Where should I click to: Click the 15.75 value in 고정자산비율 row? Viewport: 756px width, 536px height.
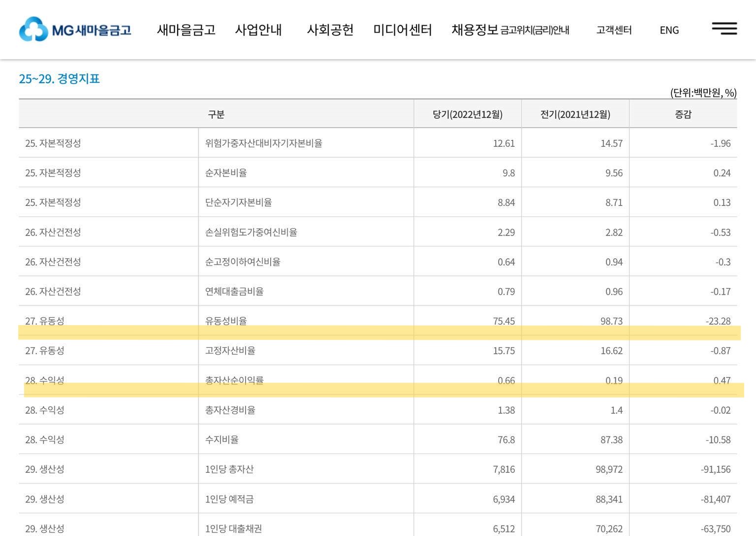tap(504, 351)
